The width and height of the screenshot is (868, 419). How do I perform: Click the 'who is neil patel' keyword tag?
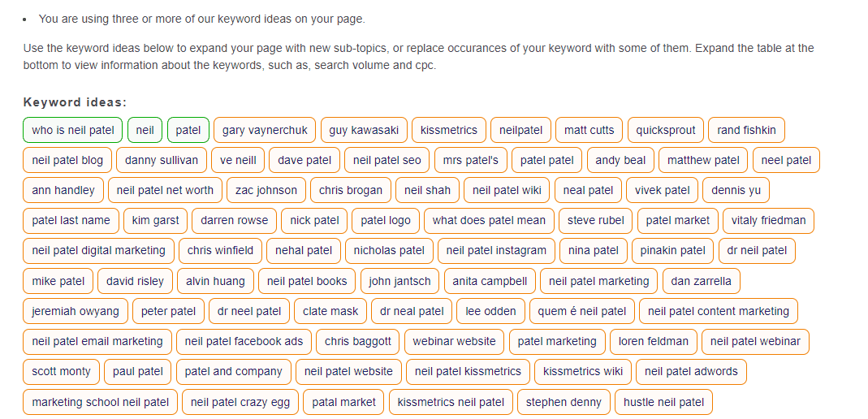pyautogui.click(x=72, y=130)
